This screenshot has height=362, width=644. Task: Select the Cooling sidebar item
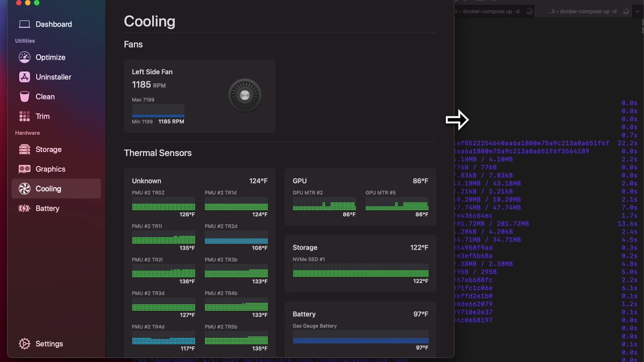(56, 189)
